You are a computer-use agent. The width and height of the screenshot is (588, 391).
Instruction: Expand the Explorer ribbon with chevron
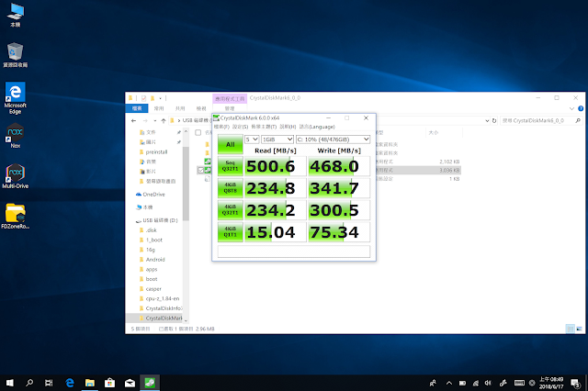[571, 108]
